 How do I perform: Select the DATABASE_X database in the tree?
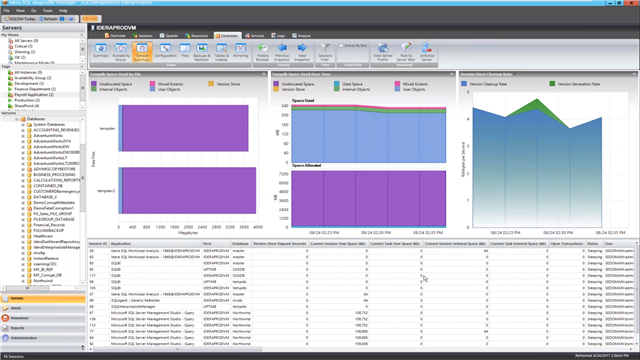45,197
